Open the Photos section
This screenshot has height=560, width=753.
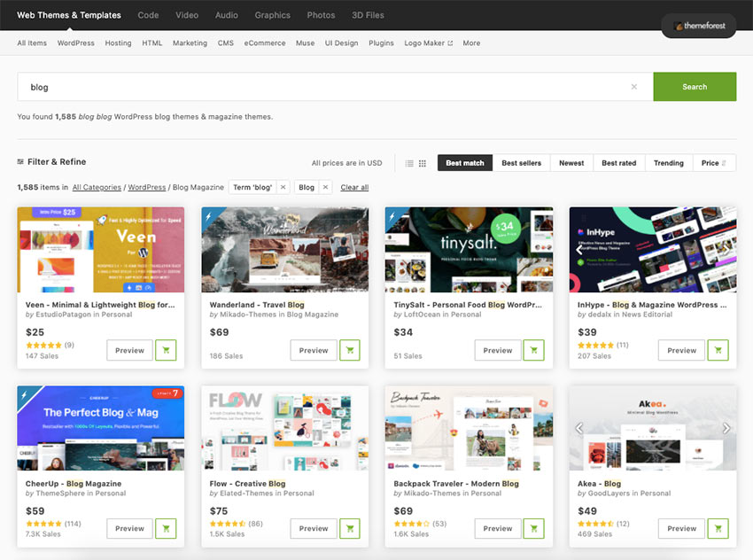point(321,15)
